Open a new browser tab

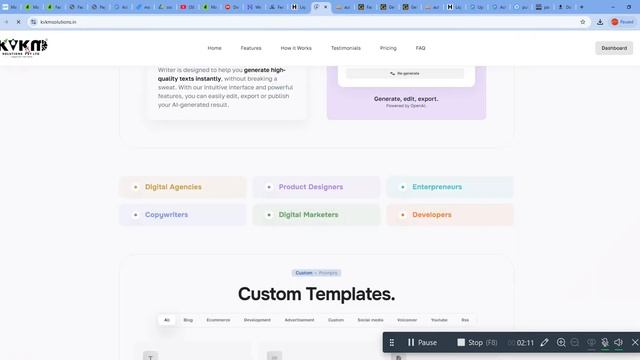(582, 7)
